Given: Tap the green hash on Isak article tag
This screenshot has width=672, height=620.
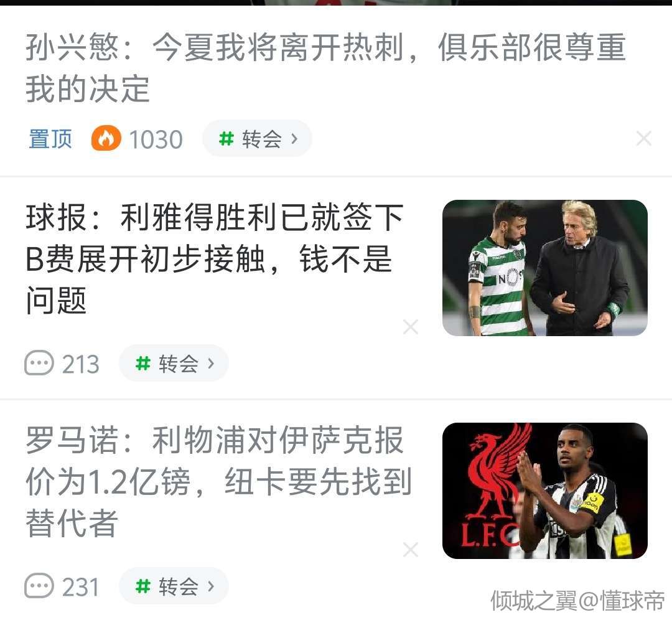Looking at the screenshot, I should [142, 586].
